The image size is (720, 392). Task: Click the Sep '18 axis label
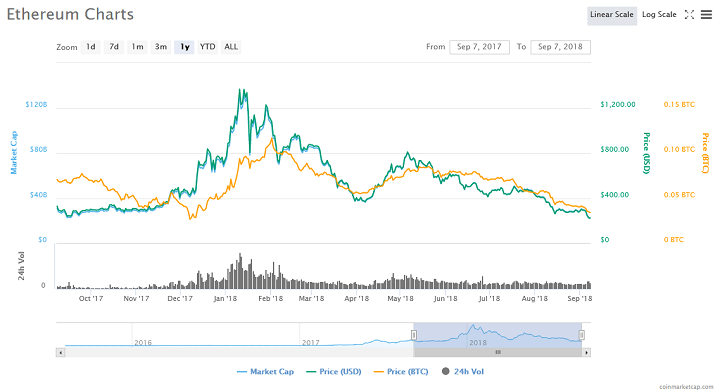click(579, 298)
